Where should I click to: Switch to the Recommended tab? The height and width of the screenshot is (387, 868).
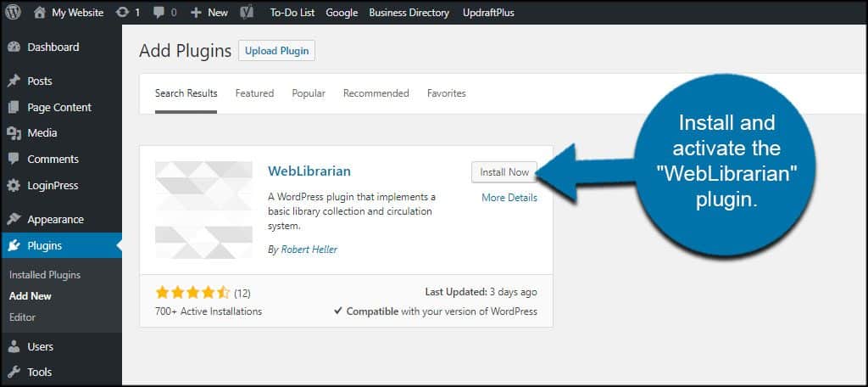(376, 93)
